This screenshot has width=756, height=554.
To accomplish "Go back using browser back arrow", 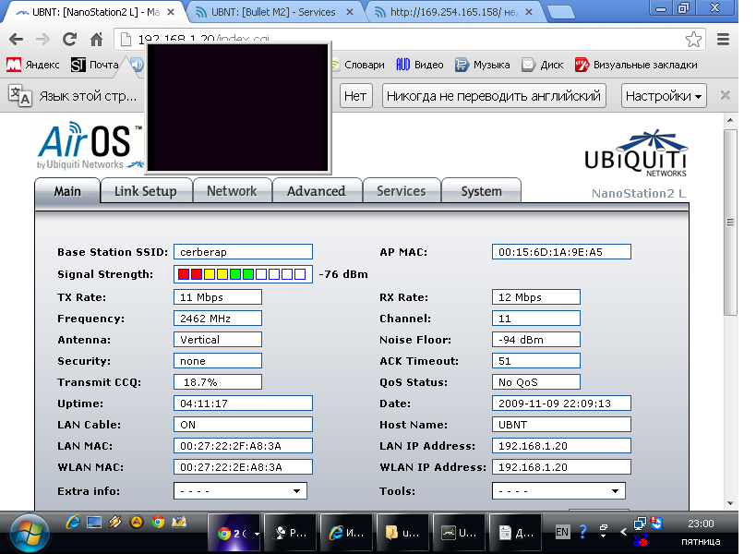I will 16,39.
